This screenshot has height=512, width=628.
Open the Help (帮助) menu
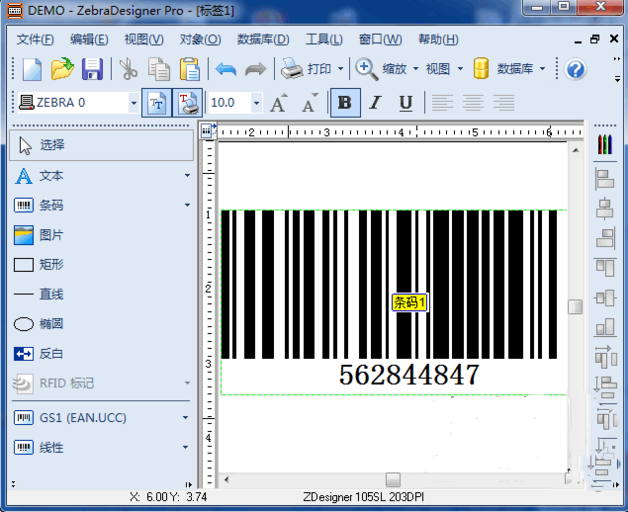[438, 39]
